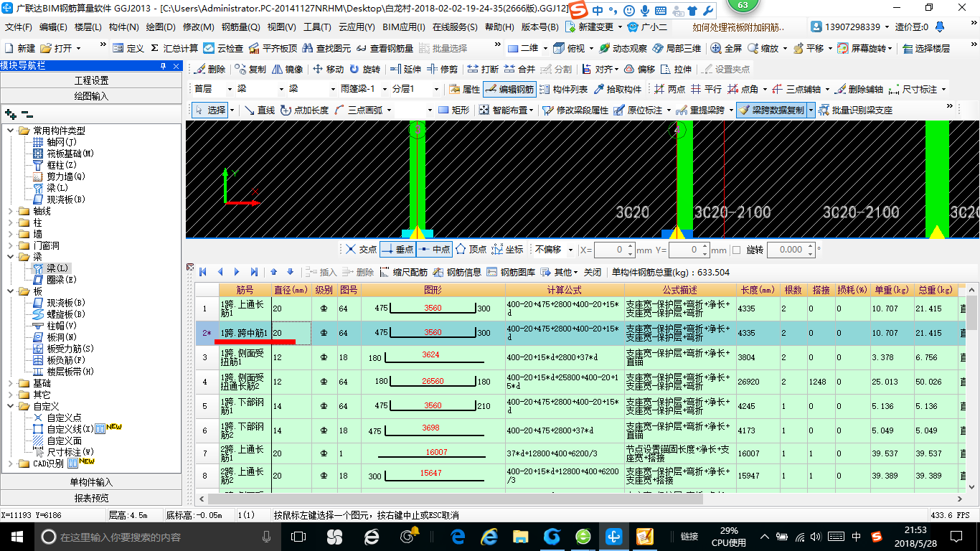The height and width of the screenshot is (551, 980).
Task: Select the 直线 line drawing tool
Action: click(x=260, y=110)
